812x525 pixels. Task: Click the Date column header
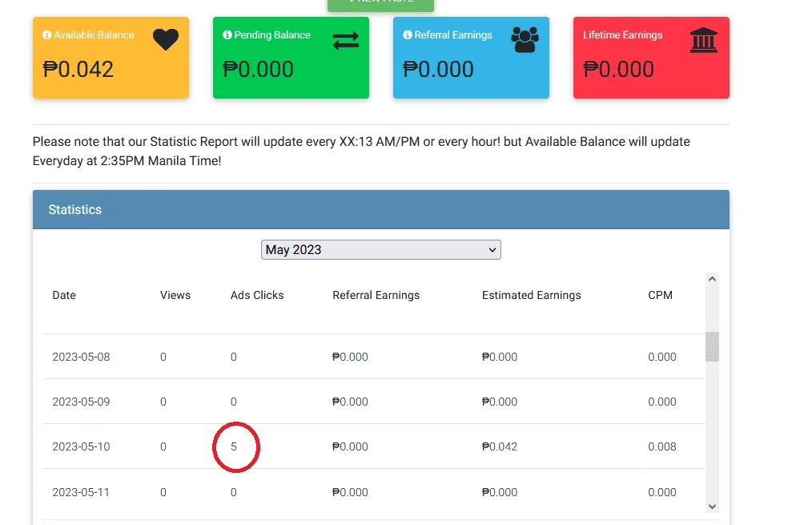[x=64, y=295]
